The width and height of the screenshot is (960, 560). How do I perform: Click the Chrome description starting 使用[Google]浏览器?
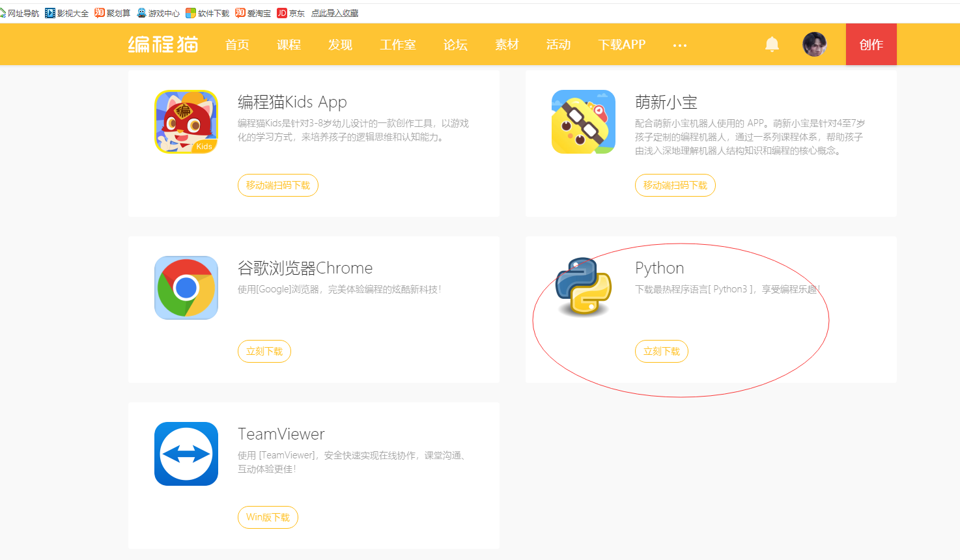(339, 289)
